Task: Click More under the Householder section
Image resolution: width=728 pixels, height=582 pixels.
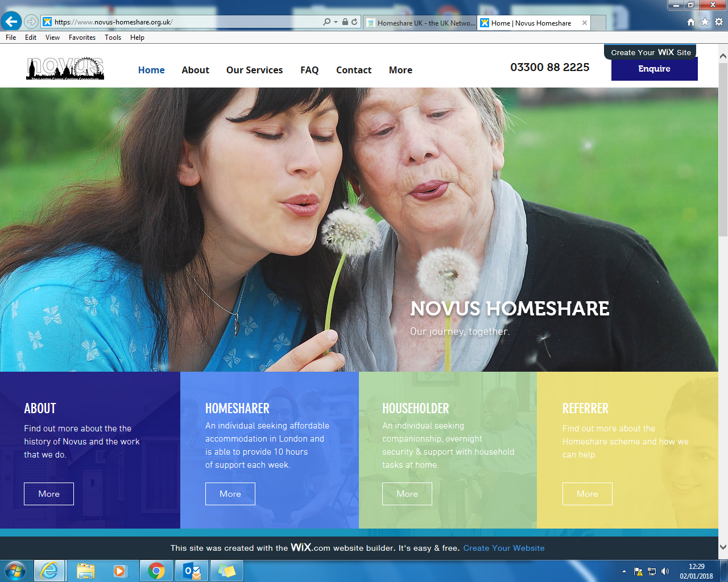Action: (x=407, y=494)
